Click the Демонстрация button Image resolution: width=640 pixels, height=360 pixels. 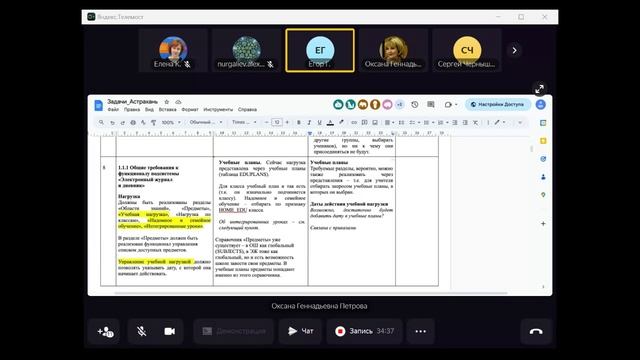[x=234, y=331]
